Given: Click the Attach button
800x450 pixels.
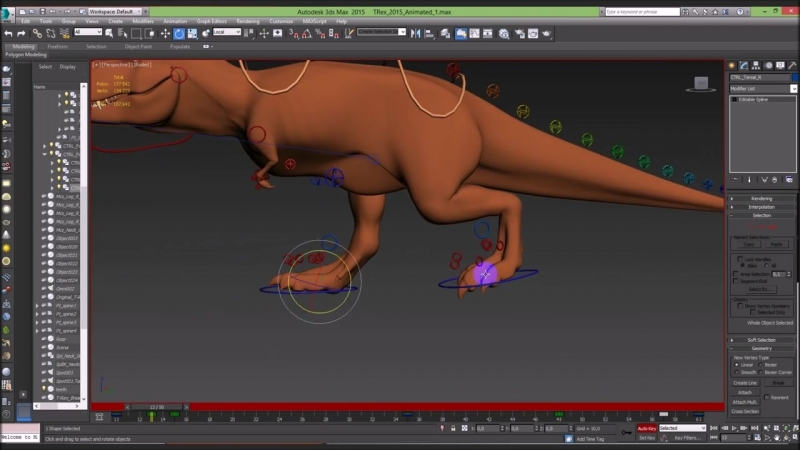Looking at the screenshot, I should tap(745, 392).
